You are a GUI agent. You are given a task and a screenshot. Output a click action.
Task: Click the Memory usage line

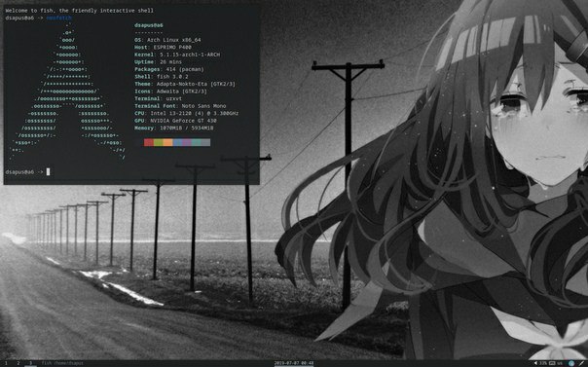(174, 128)
